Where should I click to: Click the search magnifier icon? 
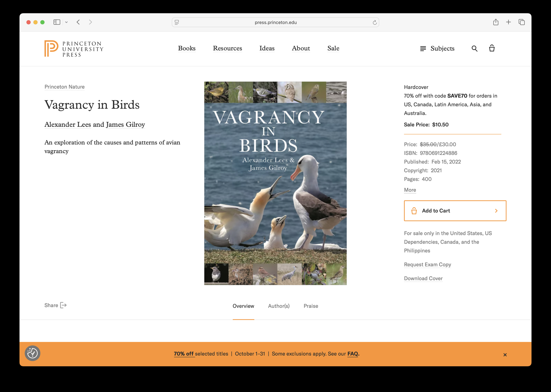474,48
